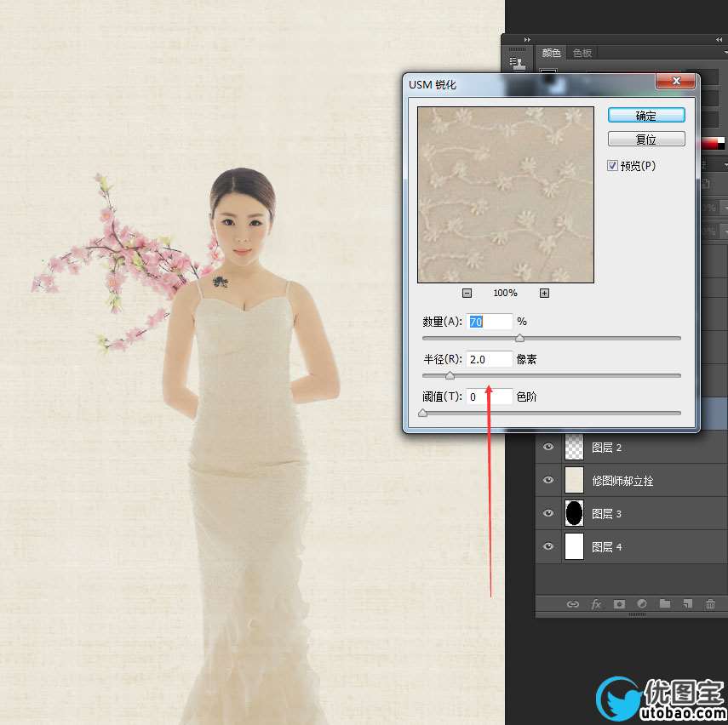
Task: Hide 图层 2 with its eye icon
Action: click(548, 448)
